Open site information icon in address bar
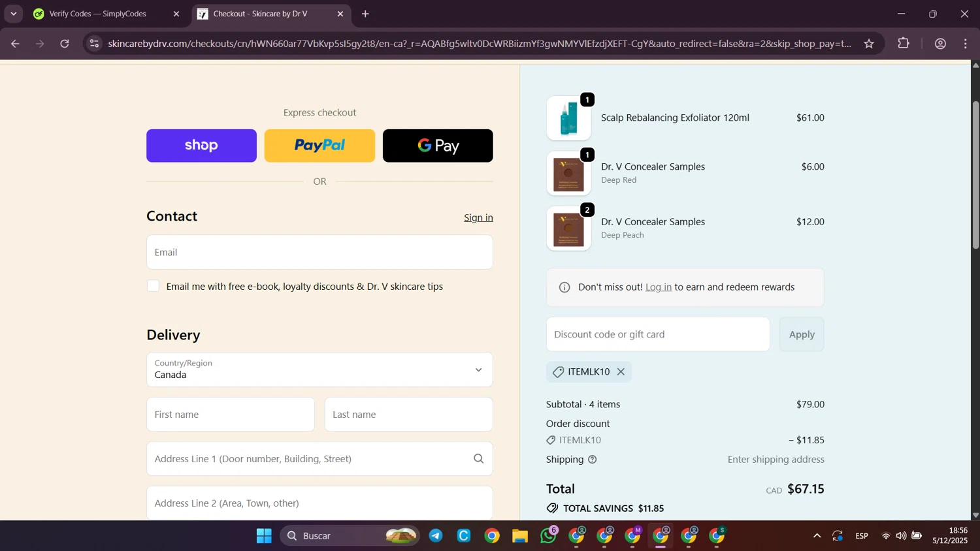Screen dimensions: 980x551 point(94,44)
